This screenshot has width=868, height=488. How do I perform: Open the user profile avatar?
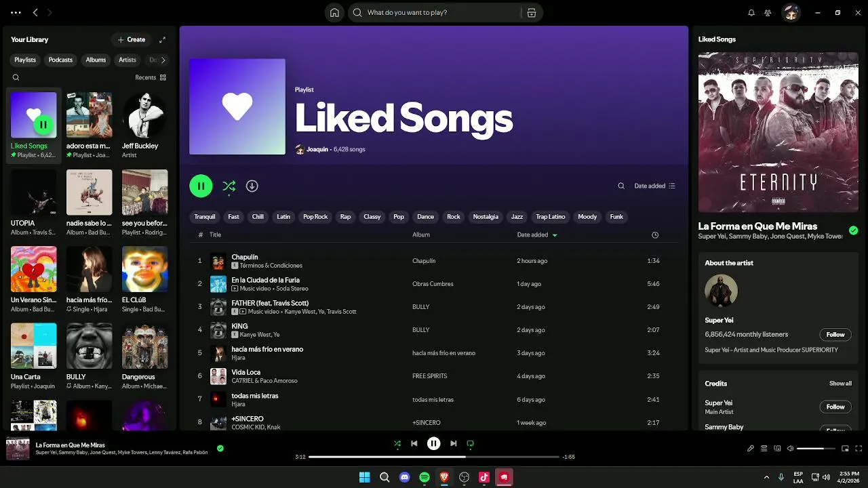pos(791,12)
